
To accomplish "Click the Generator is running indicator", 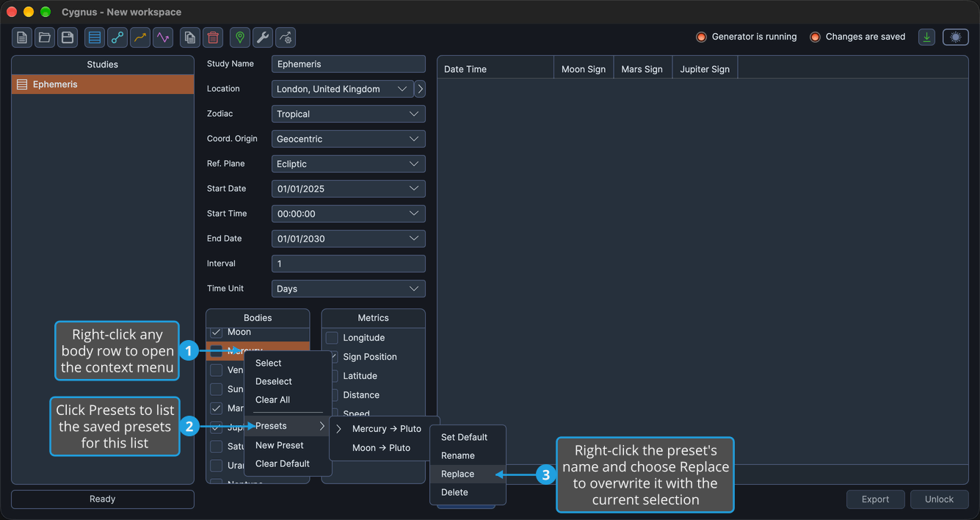I will point(747,37).
